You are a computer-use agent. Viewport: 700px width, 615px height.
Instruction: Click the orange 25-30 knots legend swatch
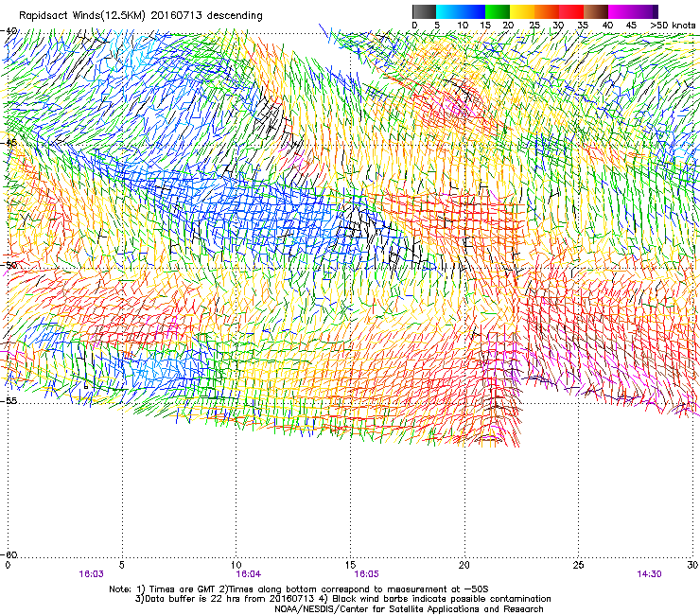pyautogui.click(x=547, y=11)
